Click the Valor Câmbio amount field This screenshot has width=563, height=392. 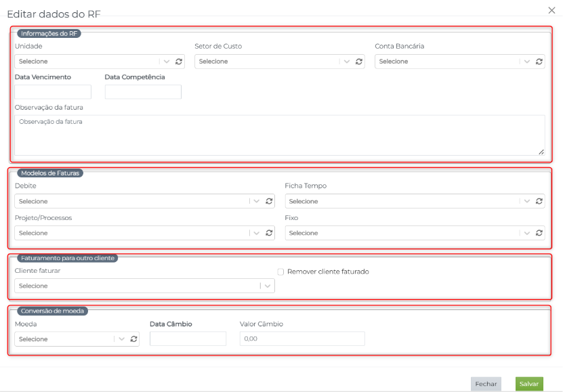coord(302,339)
